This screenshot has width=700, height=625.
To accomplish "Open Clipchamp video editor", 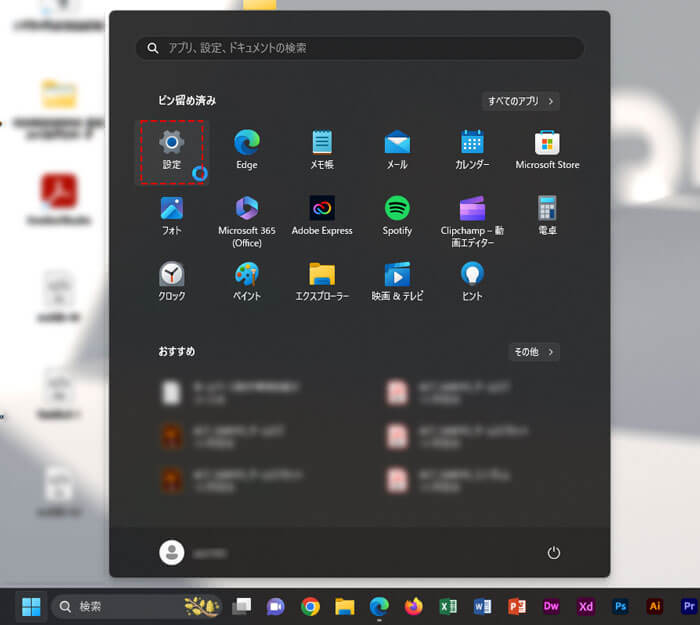I will [x=472, y=221].
